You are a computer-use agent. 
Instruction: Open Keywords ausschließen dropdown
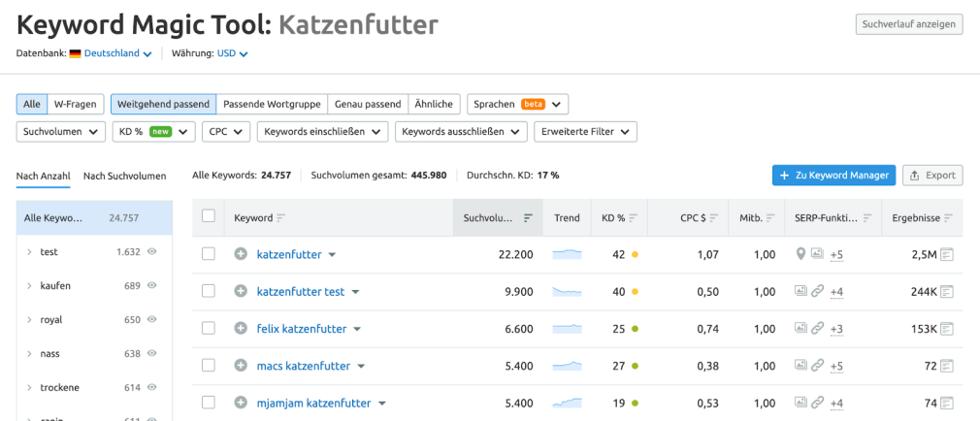461,132
